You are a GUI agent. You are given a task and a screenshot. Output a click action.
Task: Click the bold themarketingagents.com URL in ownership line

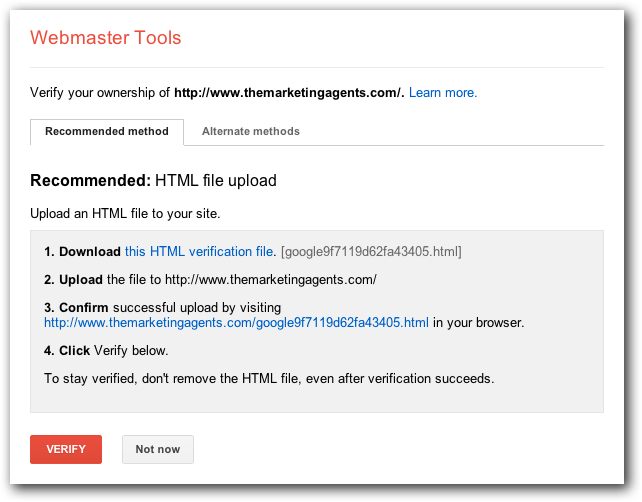tap(289, 93)
